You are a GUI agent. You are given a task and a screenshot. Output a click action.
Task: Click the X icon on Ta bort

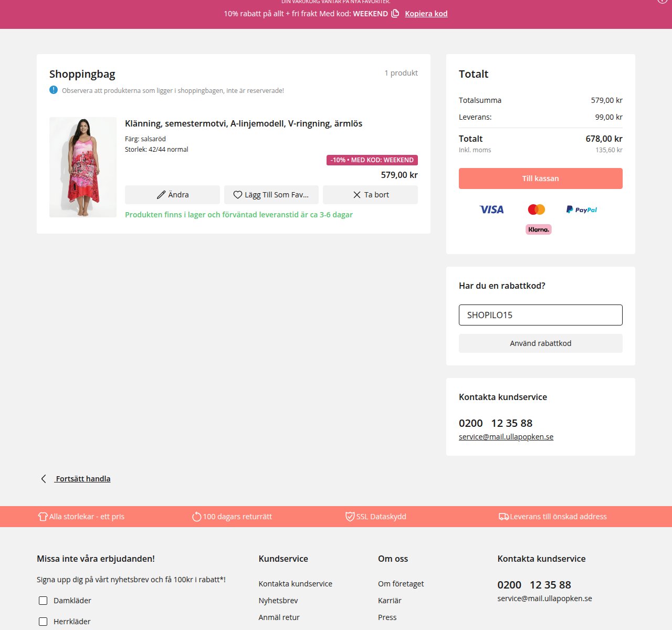pos(357,195)
